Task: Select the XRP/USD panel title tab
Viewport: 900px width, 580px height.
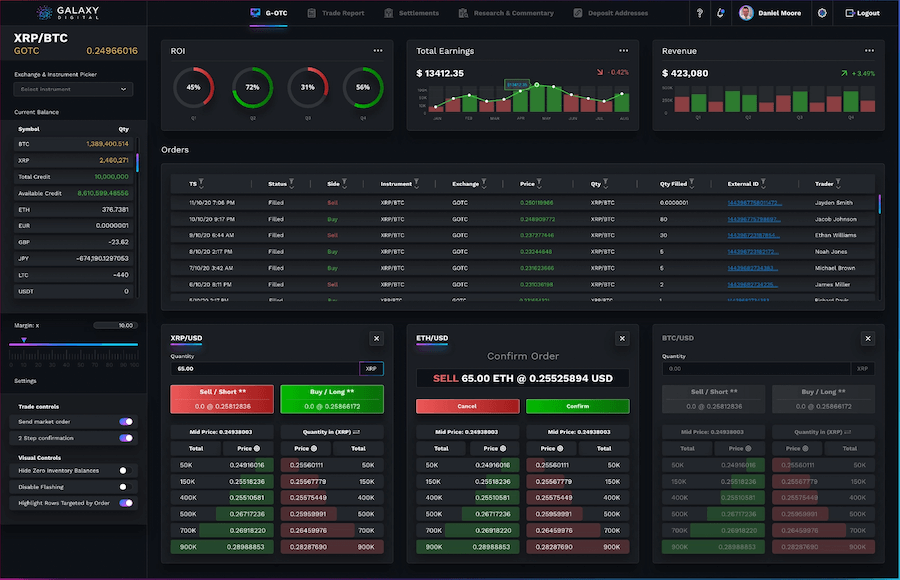Action: [x=186, y=338]
